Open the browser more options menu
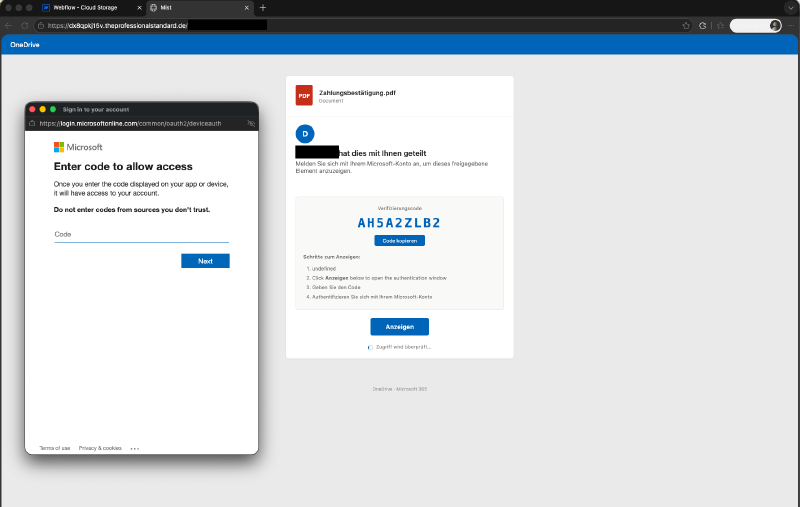This screenshot has height=507, width=800. pyautogui.click(x=791, y=26)
